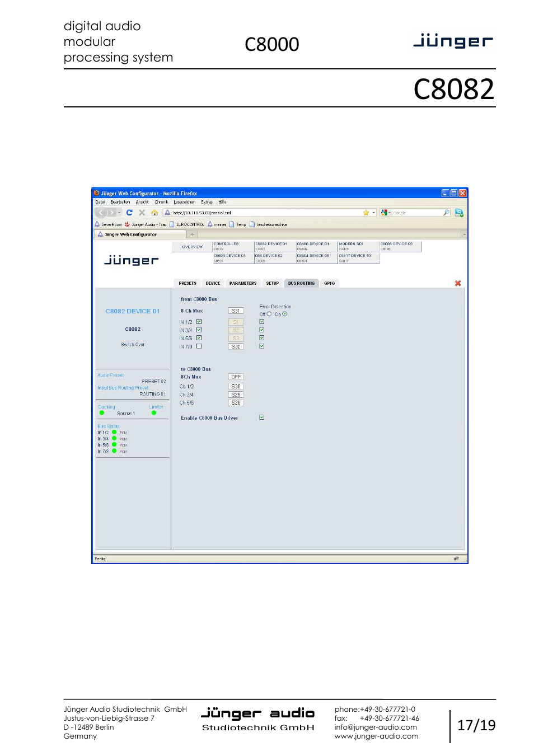Viewport: 534px width, 756px height.
Task: Toggle Enable C8000 Bus Driver checkbox
Action: click(261, 417)
